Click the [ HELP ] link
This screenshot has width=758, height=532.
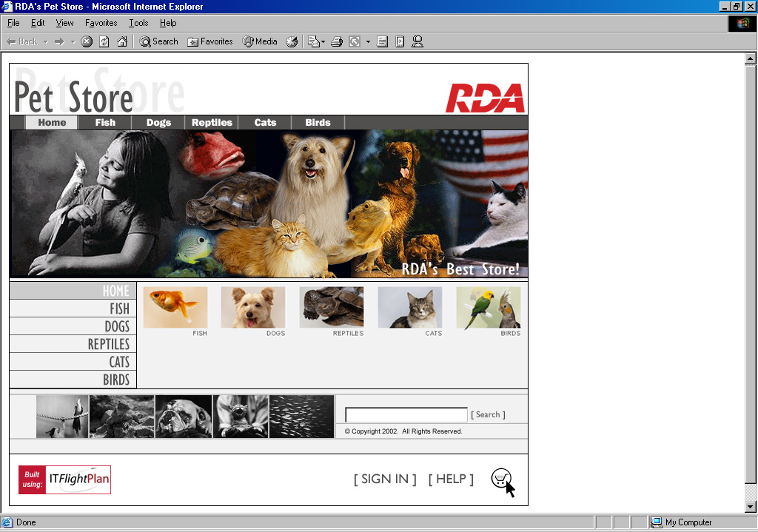[451, 479]
